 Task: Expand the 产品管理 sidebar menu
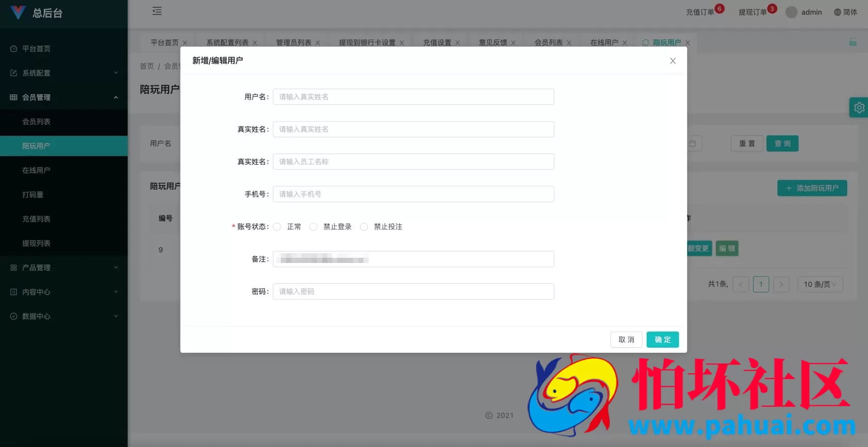click(x=64, y=268)
